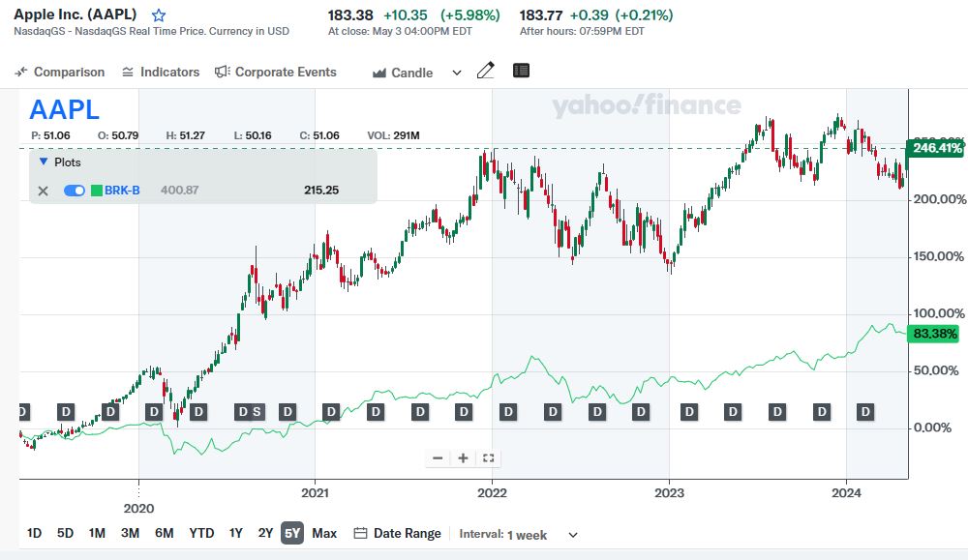This screenshot has height=560, width=968.
Task: Open the BRK-B ticker link
Action: click(122, 191)
